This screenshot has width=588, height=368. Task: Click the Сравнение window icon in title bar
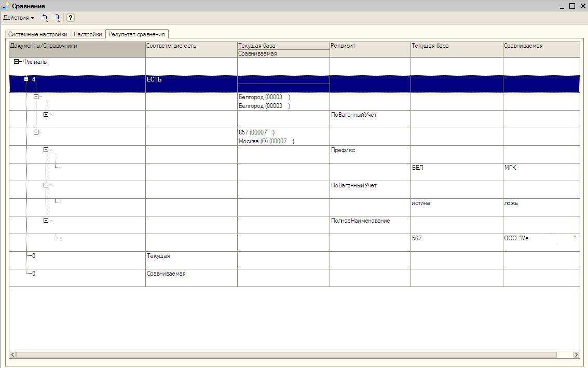5,6
